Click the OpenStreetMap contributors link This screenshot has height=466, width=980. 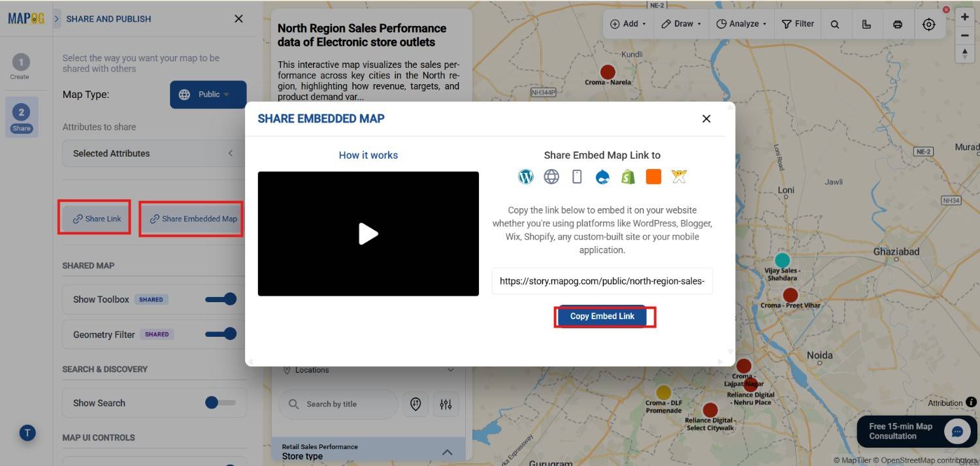(926, 460)
